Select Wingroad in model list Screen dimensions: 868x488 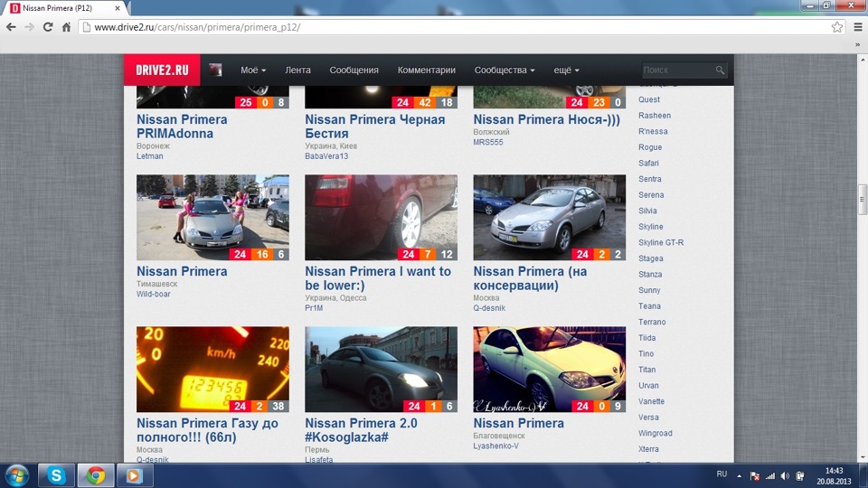pyautogui.click(x=655, y=433)
